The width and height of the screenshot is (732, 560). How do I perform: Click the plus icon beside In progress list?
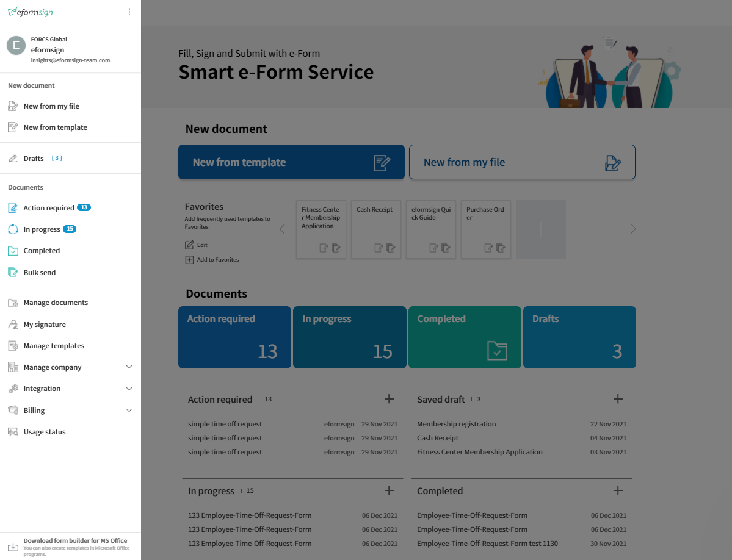click(389, 490)
